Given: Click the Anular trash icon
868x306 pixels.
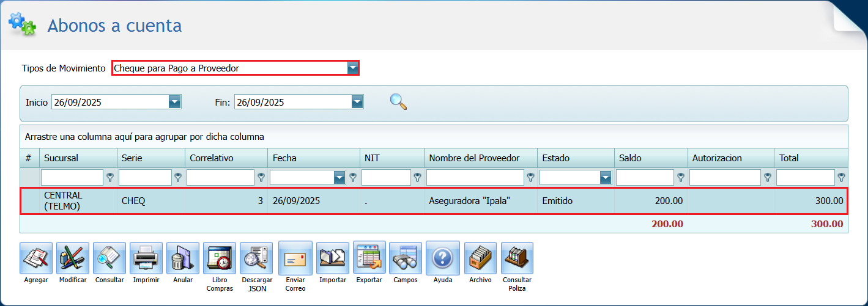Looking at the screenshot, I should pyautogui.click(x=182, y=258).
